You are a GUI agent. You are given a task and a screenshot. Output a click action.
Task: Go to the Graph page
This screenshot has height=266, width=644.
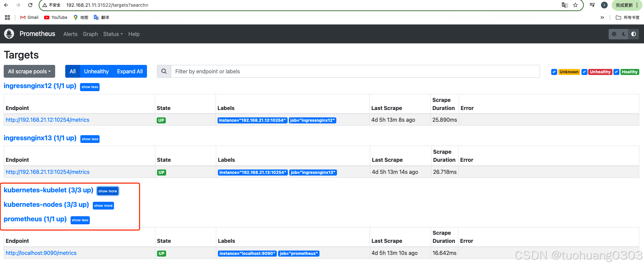pyautogui.click(x=90, y=34)
